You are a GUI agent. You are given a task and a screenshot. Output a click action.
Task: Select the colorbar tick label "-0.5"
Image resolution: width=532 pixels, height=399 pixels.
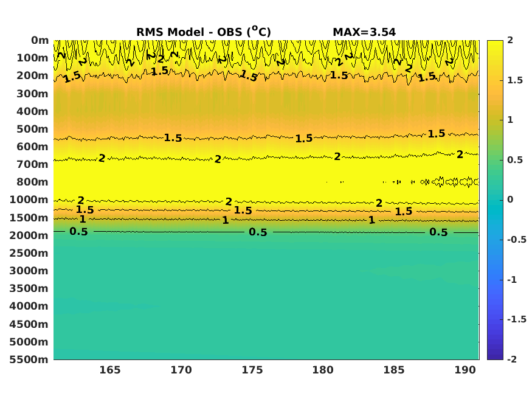click(x=517, y=240)
